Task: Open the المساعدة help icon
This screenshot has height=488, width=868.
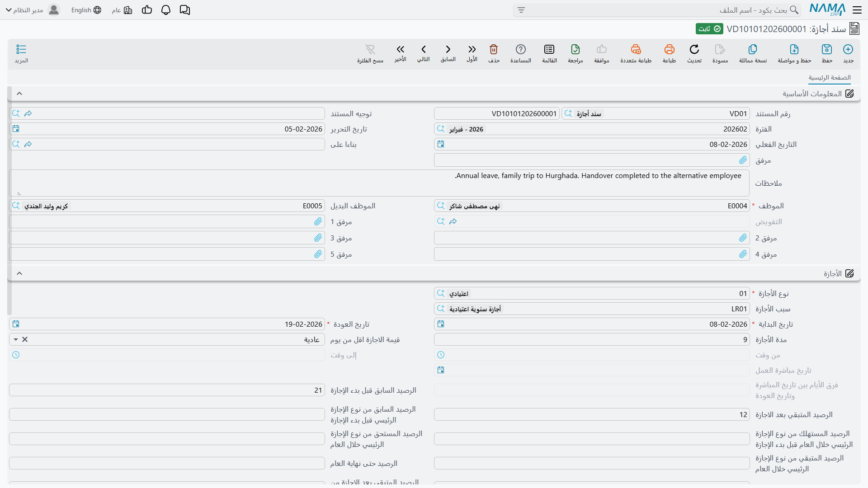Action: [x=521, y=49]
